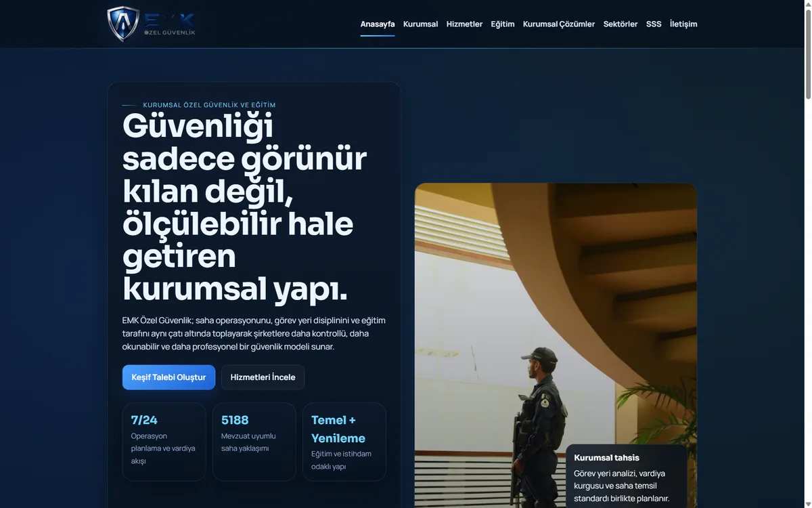Image resolution: width=812 pixels, height=508 pixels.
Task: Click the EMK Özel Güvenlik shield logo
Action: click(152, 24)
